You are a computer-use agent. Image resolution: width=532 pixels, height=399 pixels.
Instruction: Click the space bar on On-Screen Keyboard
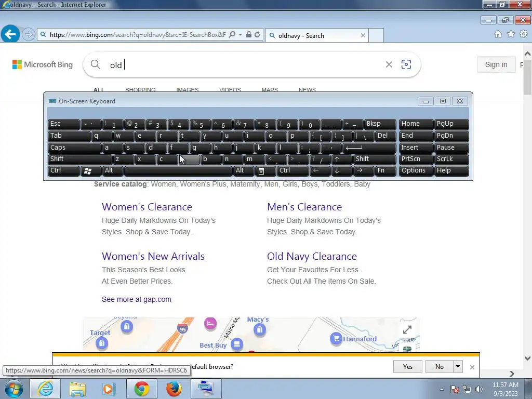click(179, 170)
